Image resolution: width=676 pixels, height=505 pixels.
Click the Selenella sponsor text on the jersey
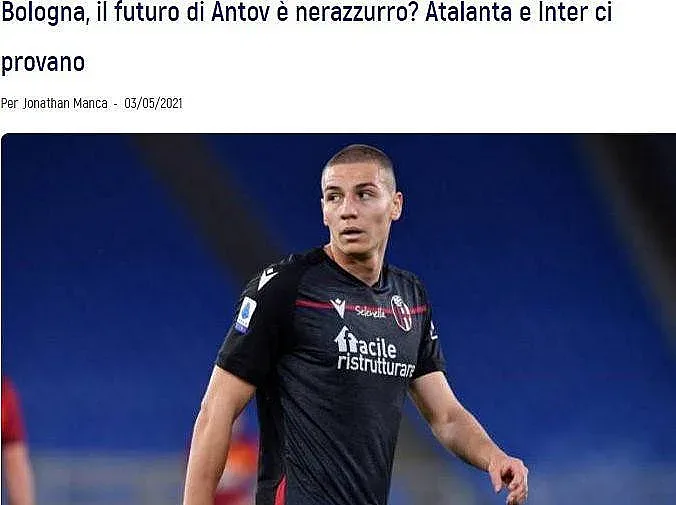click(x=370, y=312)
